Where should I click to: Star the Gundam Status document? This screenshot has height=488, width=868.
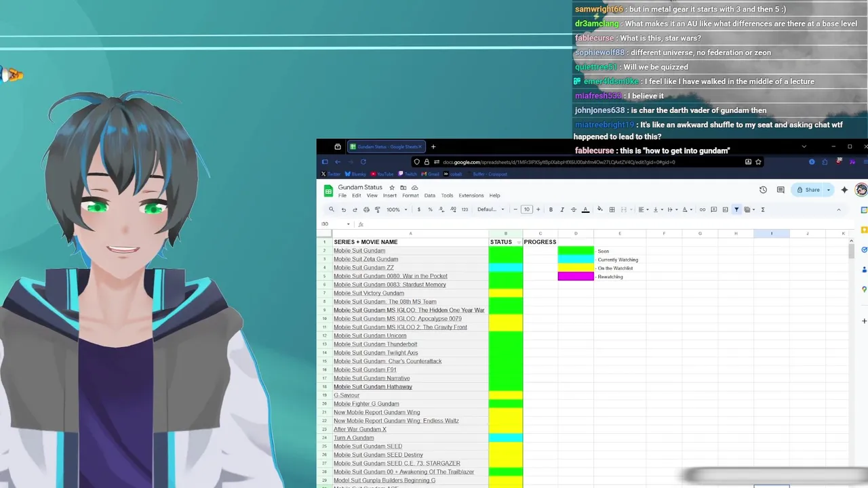(392, 187)
